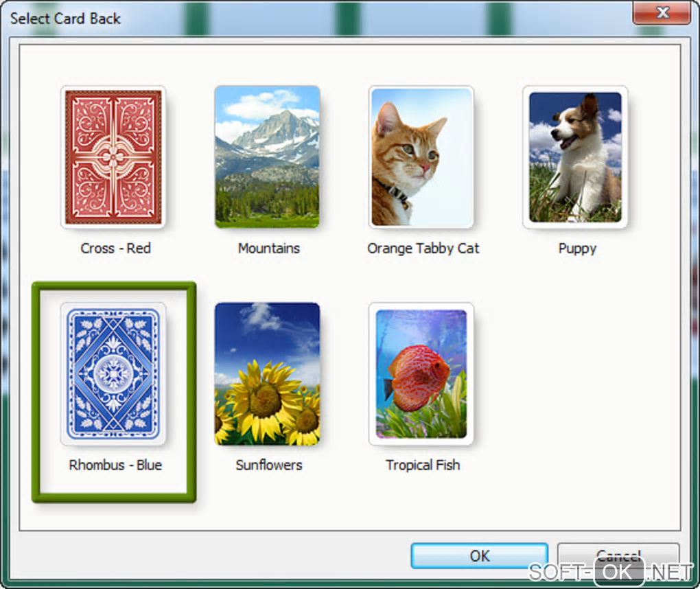Image resolution: width=700 pixels, height=589 pixels.
Task: Choose the Sunflowers card back picture
Action: click(x=268, y=373)
